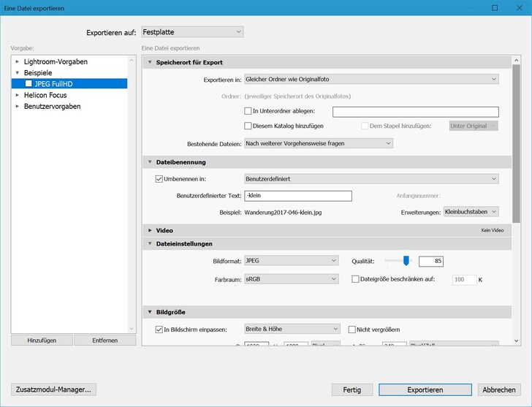Viewport: 532px width, 407px height.
Task: Enable Dateigröße beschränken auf checkbox
Action: (x=355, y=279)
